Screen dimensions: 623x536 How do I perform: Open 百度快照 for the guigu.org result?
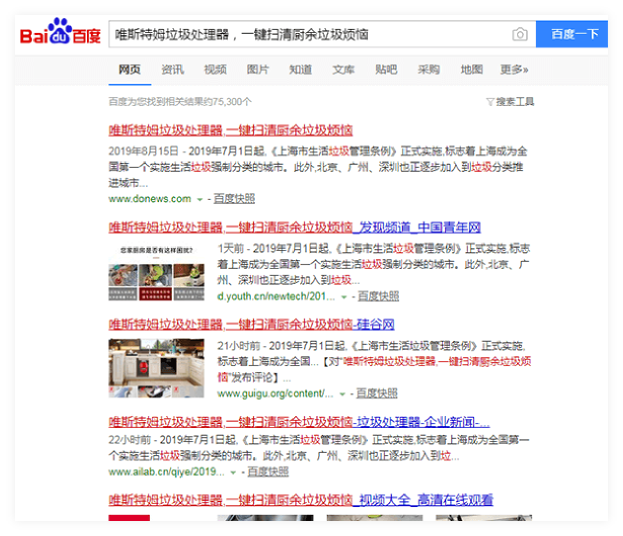pos(377,393)
